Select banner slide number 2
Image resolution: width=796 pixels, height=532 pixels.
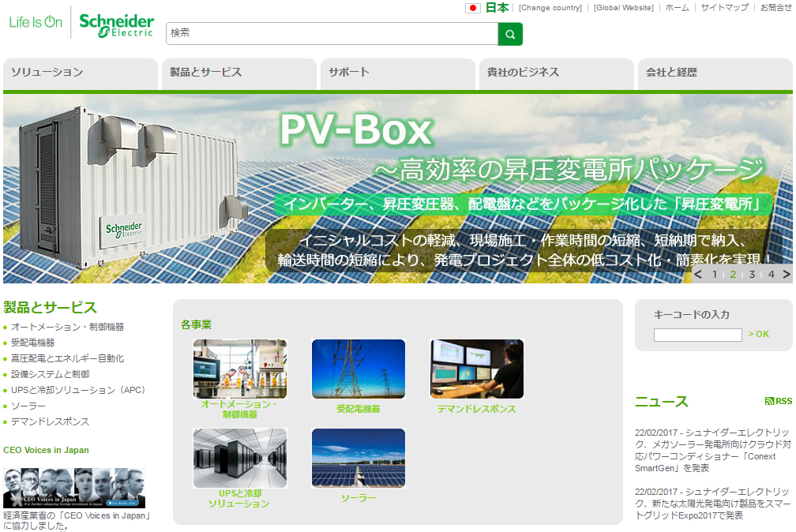[x=733, y=275]
